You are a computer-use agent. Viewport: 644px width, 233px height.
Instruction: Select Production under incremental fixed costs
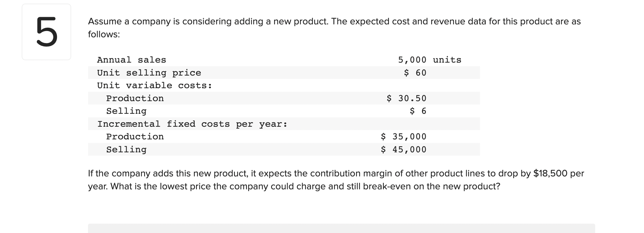[135, 137]
